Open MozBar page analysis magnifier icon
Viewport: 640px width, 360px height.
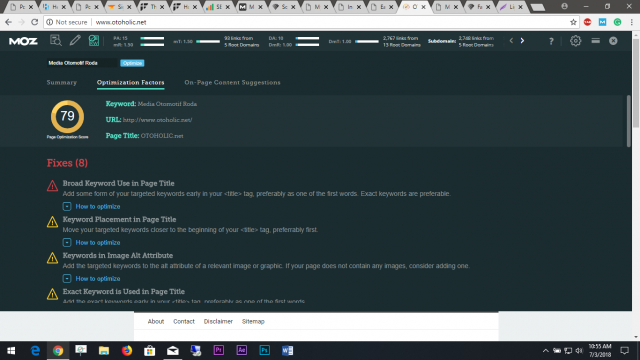click(56, 40)
